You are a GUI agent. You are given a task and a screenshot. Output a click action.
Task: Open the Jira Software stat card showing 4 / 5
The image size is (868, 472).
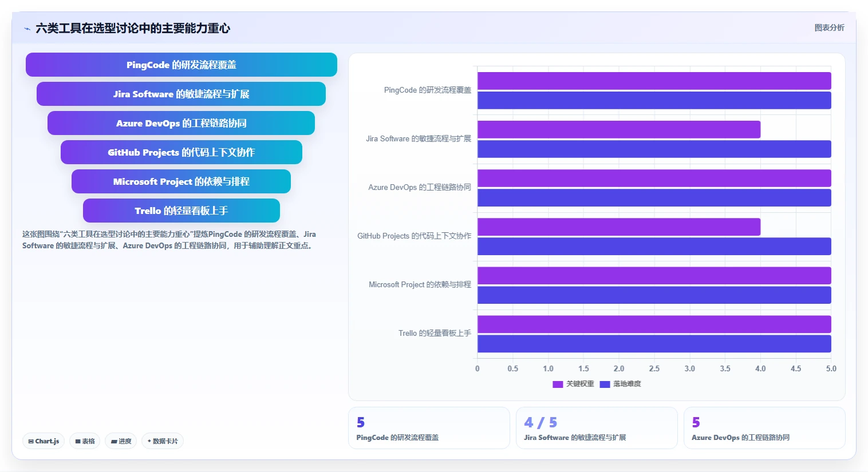(597, 428)
